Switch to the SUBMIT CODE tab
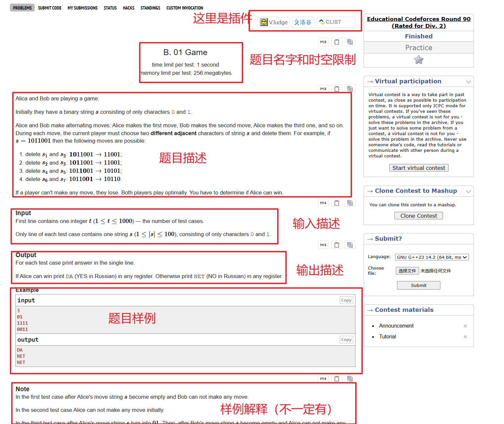 point(50,8)
